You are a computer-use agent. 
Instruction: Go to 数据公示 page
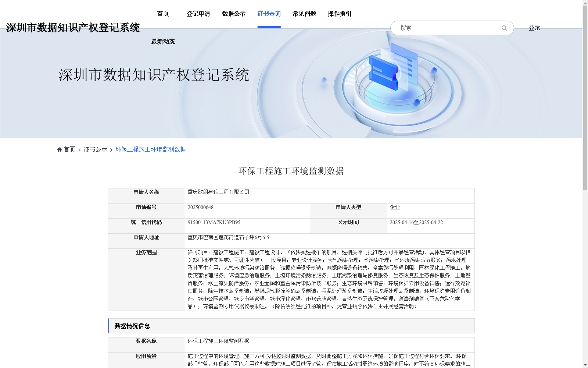pos(234,14)
